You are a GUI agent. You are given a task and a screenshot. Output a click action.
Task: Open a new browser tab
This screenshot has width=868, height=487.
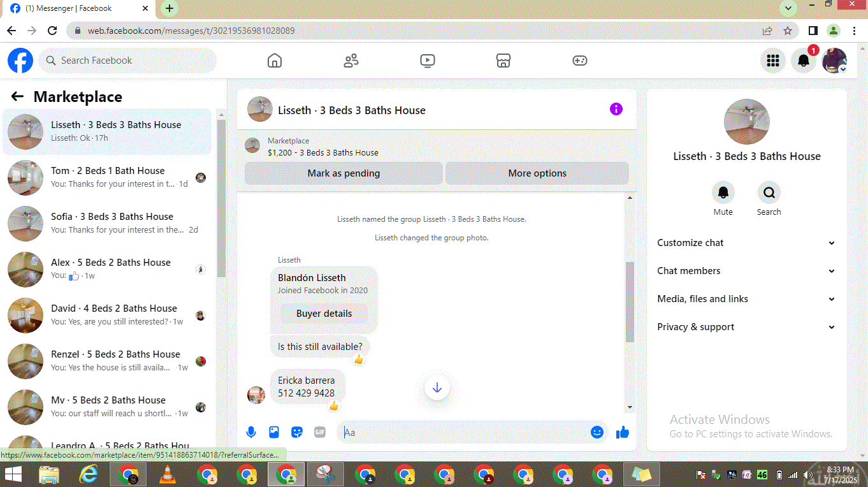click(169, 9)
